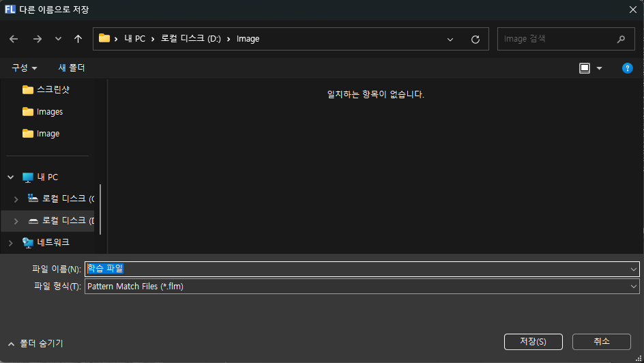This screenshot has width=644, height=363.
Task: Collapse folders with '폴더 숨기기'
Action: click(35, 343)
